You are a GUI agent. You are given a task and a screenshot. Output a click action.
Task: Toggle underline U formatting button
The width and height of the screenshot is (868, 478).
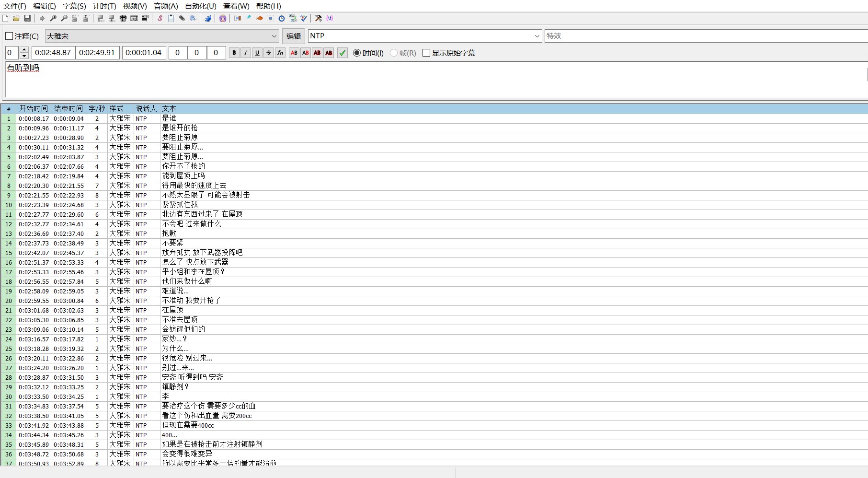click(257, 53)
